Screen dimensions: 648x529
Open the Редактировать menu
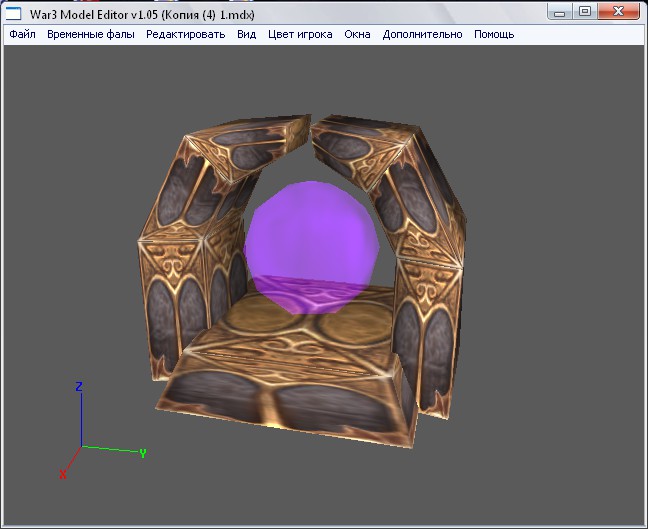[x=186, y=34]
